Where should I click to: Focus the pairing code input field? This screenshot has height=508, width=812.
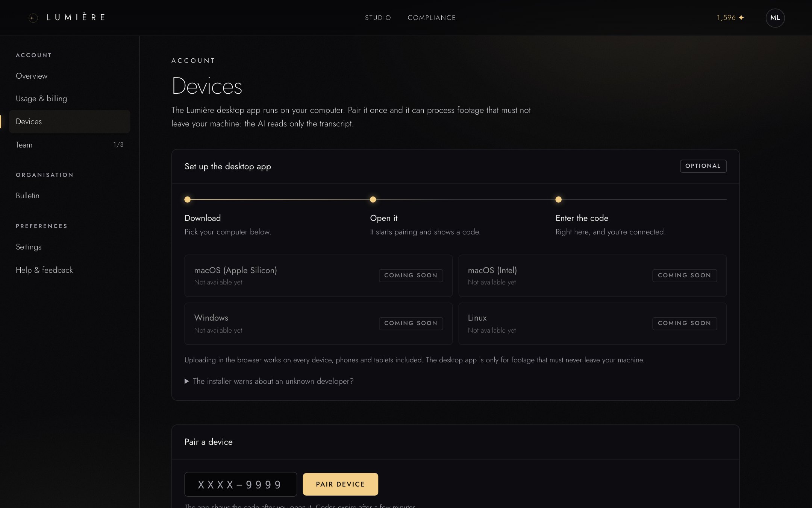tap(241, 484)
